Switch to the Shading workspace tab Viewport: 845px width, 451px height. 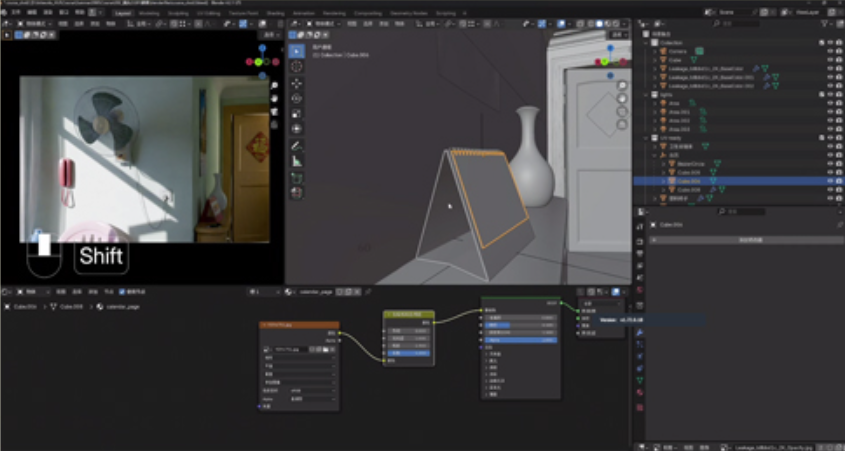point(275,13)
